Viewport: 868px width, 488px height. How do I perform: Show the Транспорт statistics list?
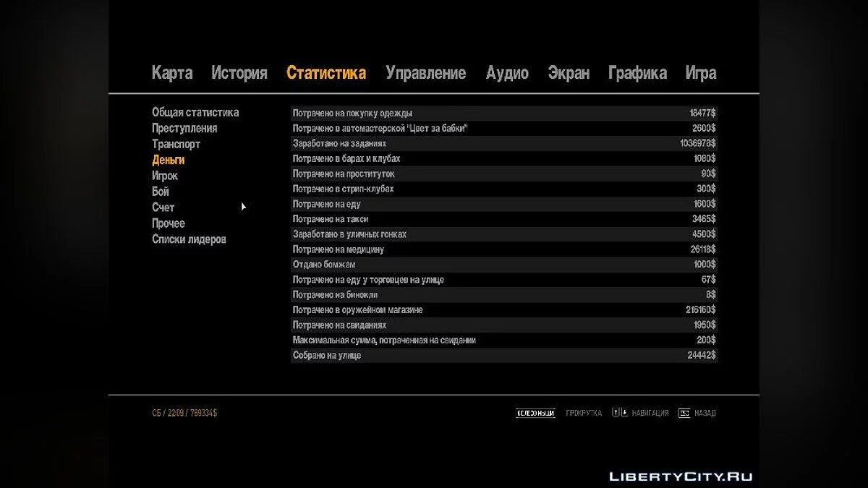(176, 145)
